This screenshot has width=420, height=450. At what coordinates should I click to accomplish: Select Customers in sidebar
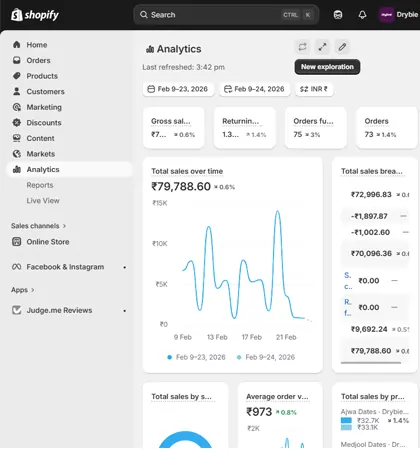point(46,91)
